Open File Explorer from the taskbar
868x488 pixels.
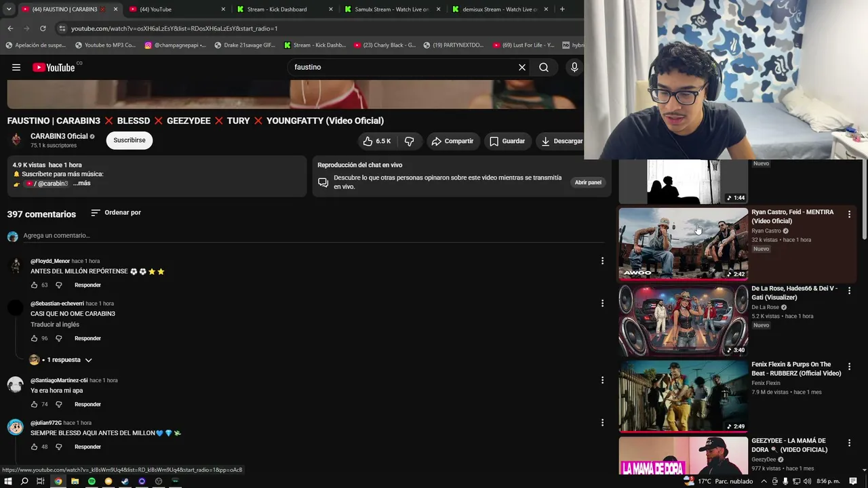point(75,481)
